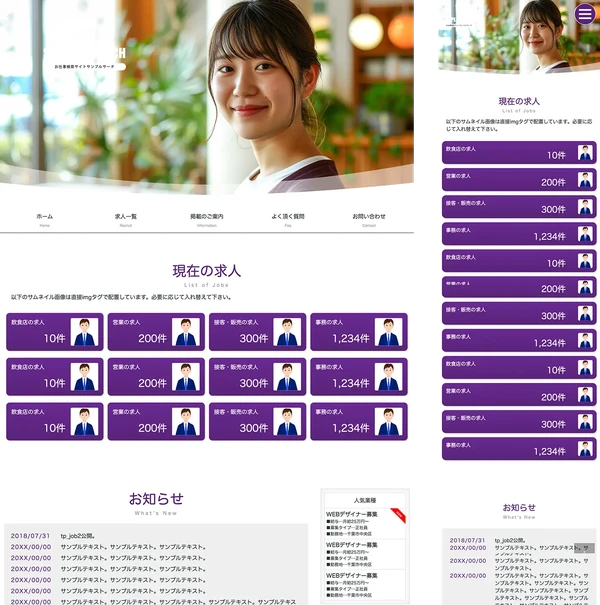Open WEBデザイナー募集 entry with red NEW ribbon
Image resolution: width=600 pixels, height=605 pixels.
(x=365, y=524)
